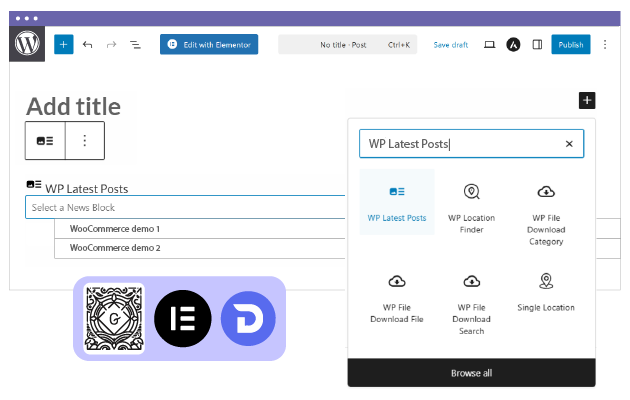Click Browse all blocks
The height and width of the screenshot is (400, 630).
(471, 373)
